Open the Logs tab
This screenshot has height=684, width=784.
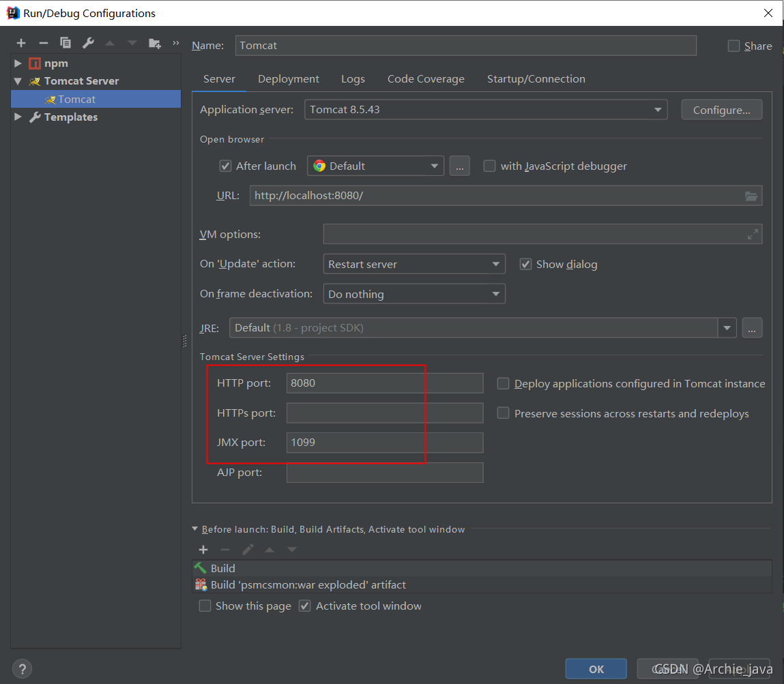point(353,79)
